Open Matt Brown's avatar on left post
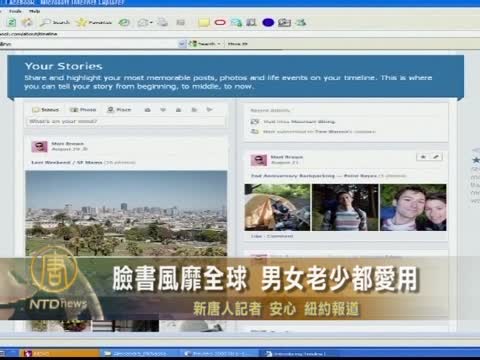The width and height of the screenshot is (480, 360). pos(40,147)
